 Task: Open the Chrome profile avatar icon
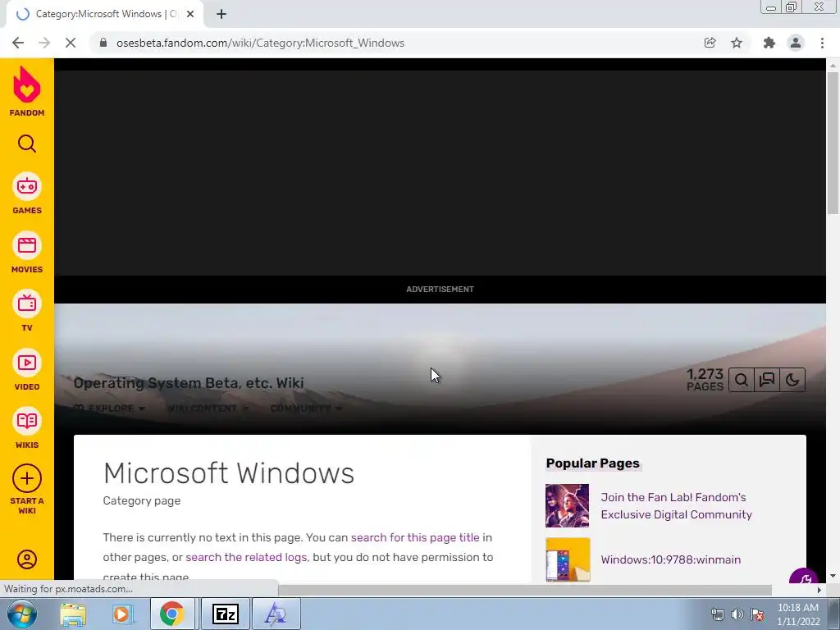coord(796,43)
